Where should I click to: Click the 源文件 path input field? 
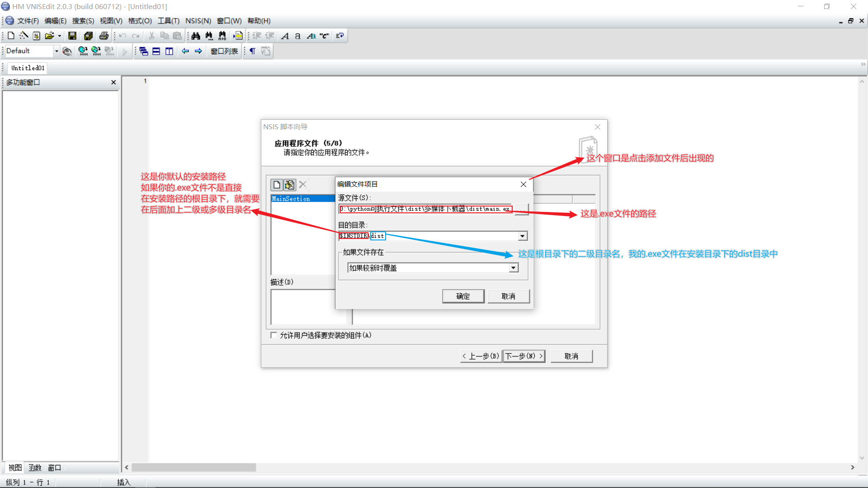(x=425, y=209)
